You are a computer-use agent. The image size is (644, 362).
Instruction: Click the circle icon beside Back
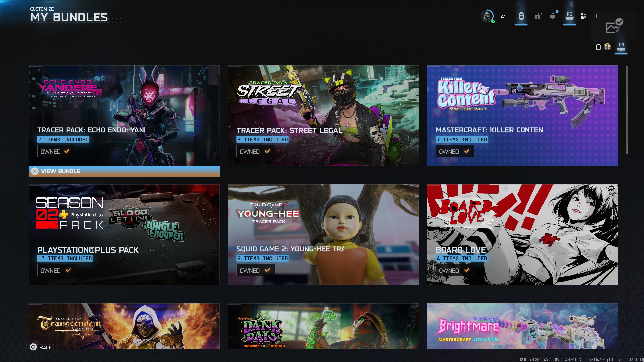tap(33, 347)
